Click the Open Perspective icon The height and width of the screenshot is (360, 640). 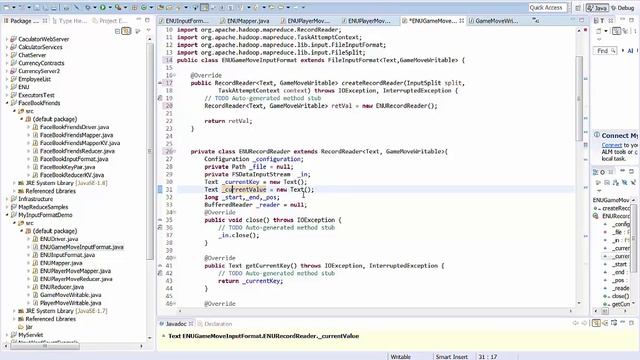[578, 8]
